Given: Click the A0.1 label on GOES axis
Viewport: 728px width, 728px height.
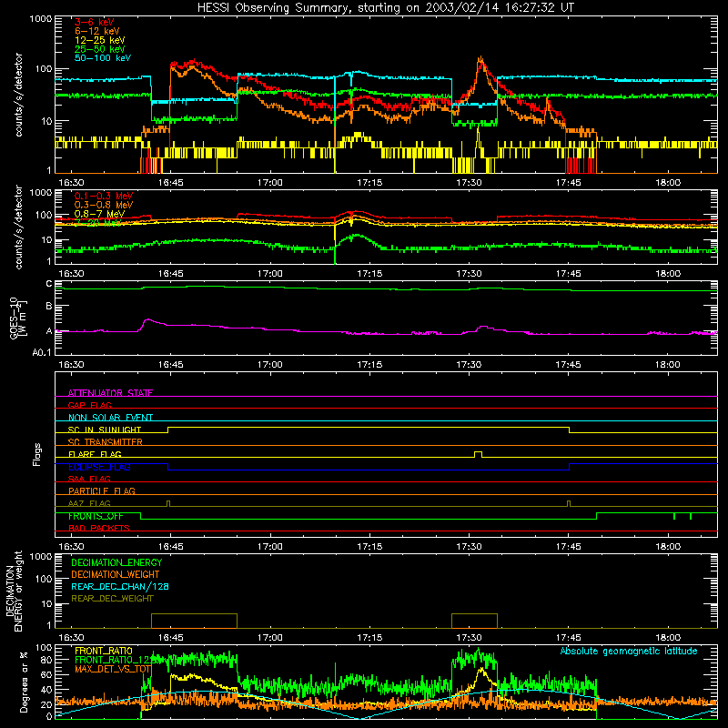Looking at the screenshot, I should [42, 352].
